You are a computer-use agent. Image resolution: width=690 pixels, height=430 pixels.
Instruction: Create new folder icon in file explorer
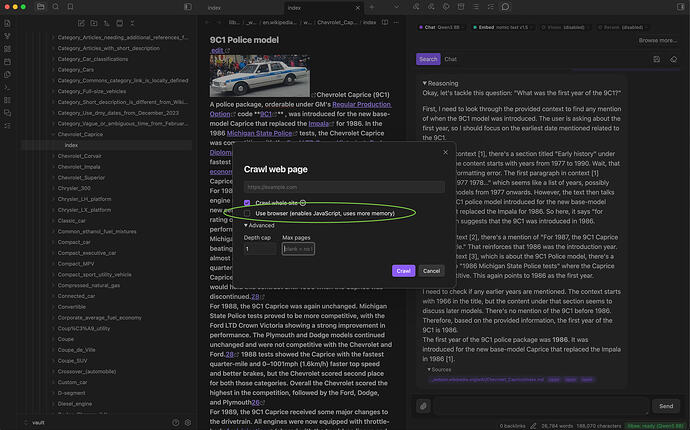pos(94,23)
